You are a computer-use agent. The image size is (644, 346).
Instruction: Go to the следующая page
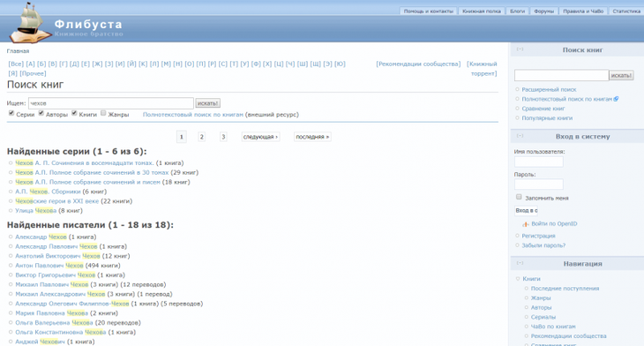click(x=260, y=137)
